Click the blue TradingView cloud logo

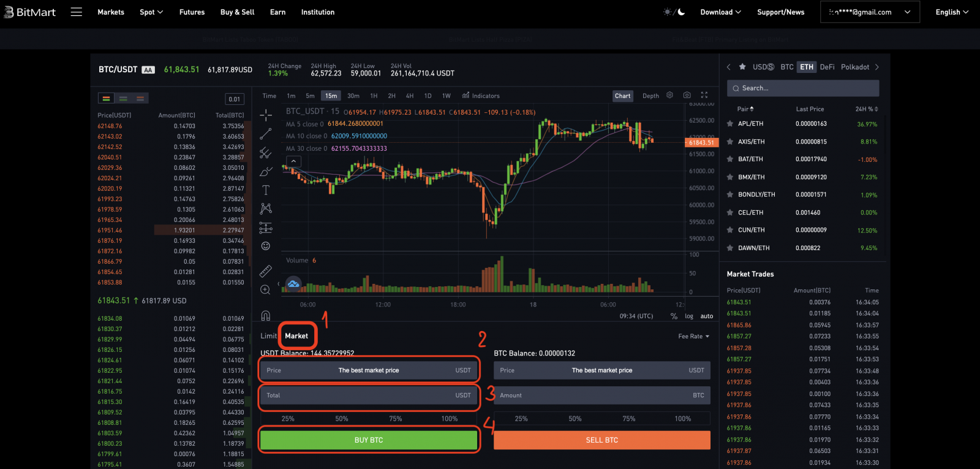(293, 284)
